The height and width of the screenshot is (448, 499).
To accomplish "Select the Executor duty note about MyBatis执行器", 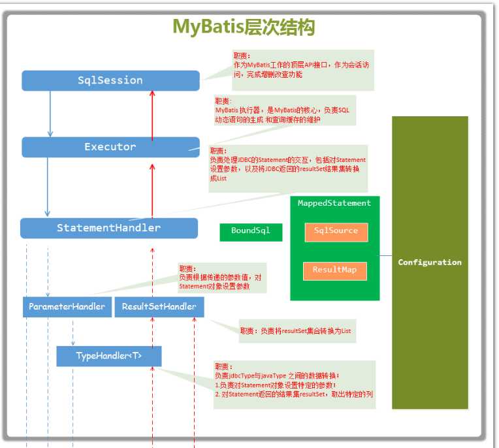I will click(285, 110).
